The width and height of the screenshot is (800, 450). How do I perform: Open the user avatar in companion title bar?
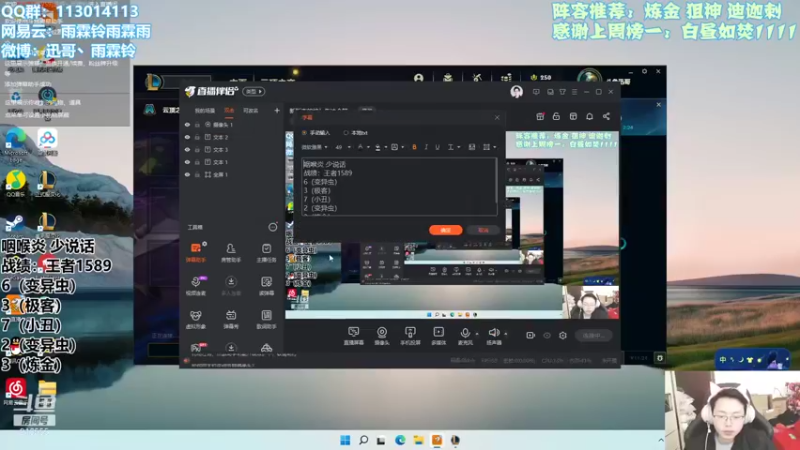click(x=516, y=92)
